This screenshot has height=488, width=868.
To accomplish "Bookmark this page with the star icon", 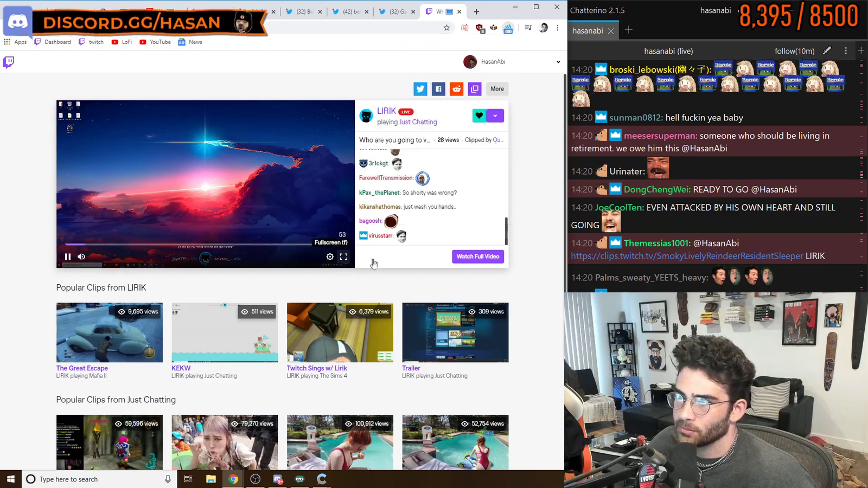I will 446,28.
